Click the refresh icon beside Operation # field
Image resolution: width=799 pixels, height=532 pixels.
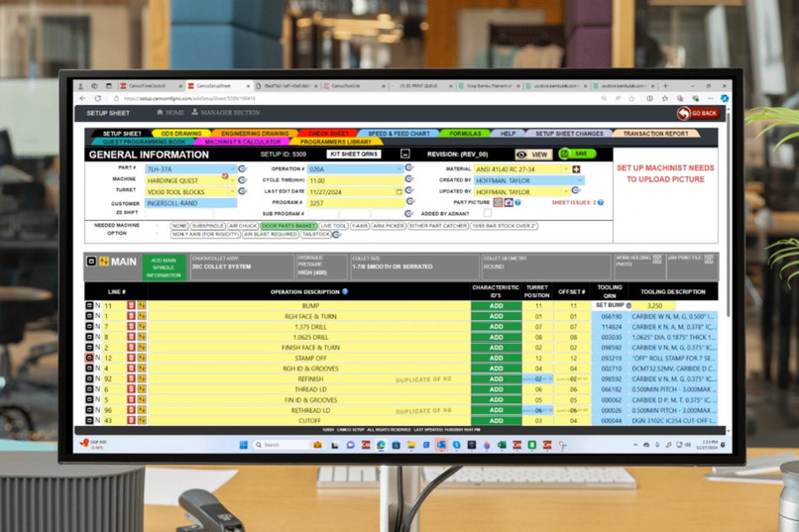[x=409, y=167]
